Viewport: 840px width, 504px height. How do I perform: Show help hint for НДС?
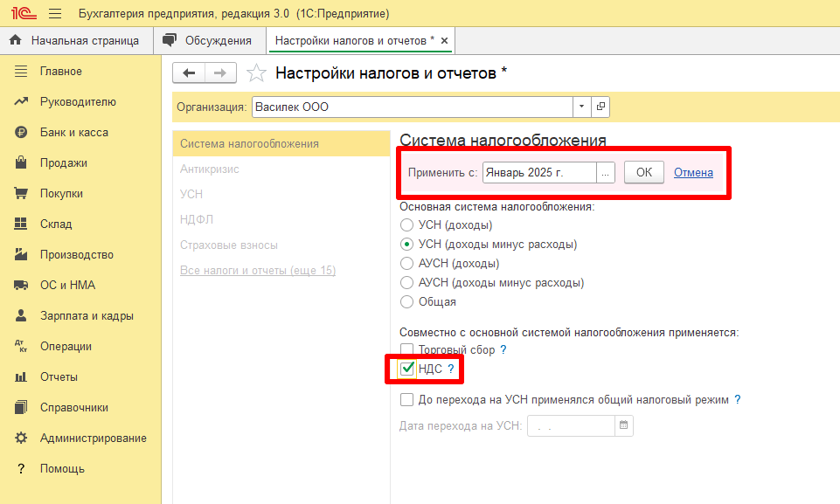pyautogui.click(x=450, y=369)
